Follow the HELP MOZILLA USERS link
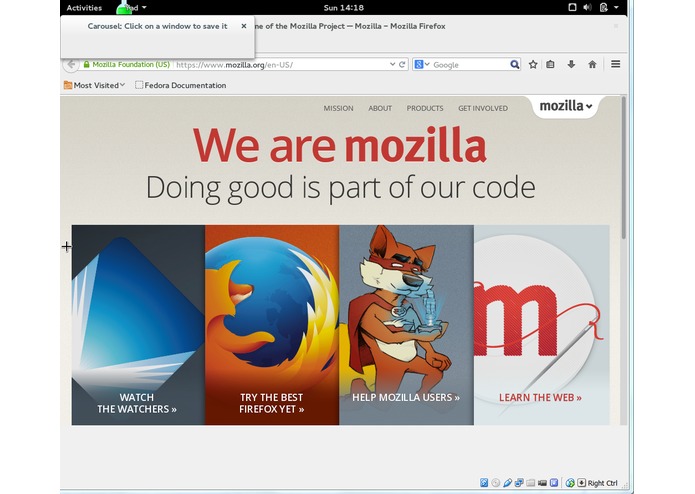Viewport: 695px width, 494px height. [x=406, y=397]
